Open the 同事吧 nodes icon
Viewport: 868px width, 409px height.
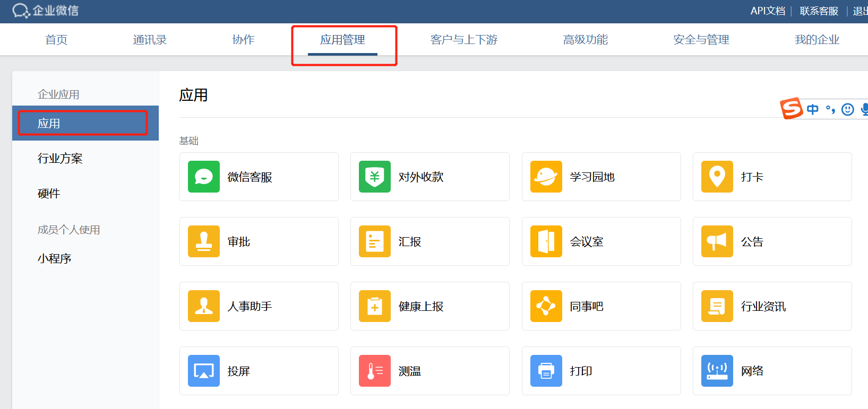click(x=546, y=306)
